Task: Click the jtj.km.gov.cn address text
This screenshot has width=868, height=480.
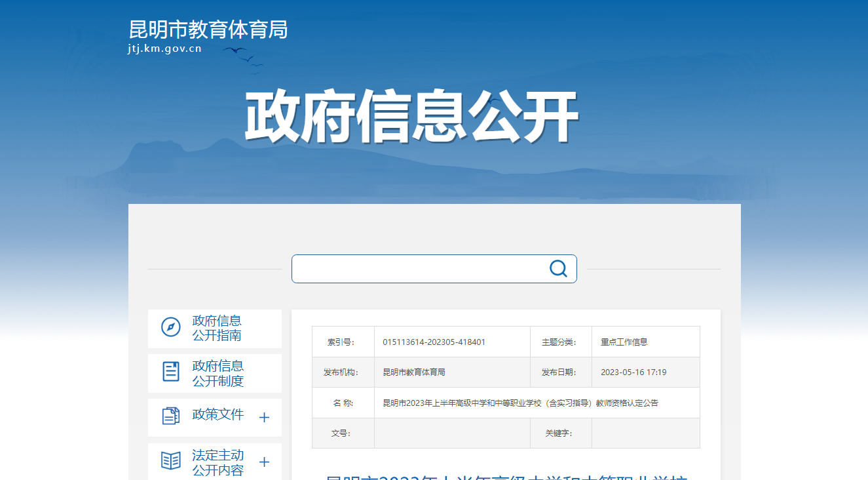Action: (164, 49)
